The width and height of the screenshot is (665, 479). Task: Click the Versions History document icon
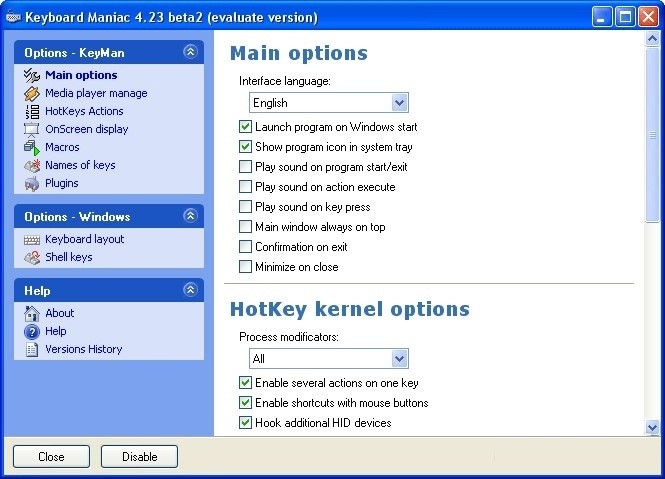pyautogui.click(x=32, y=349)
